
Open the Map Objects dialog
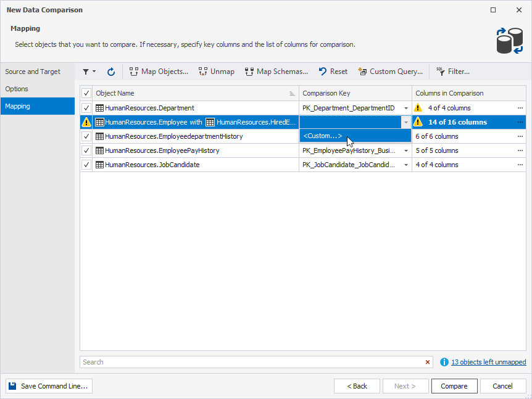[159, 72]
